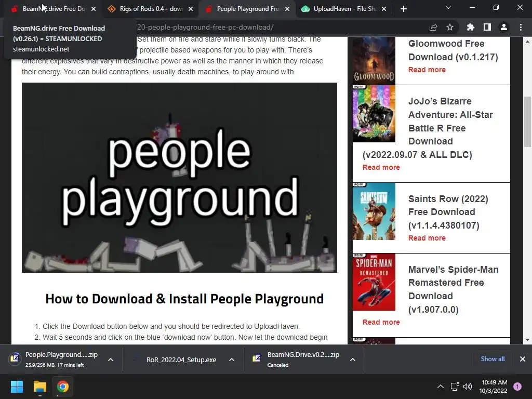Click the scrollbar down arrow
The image size is (532, 399).
click(x=527, y=340)
